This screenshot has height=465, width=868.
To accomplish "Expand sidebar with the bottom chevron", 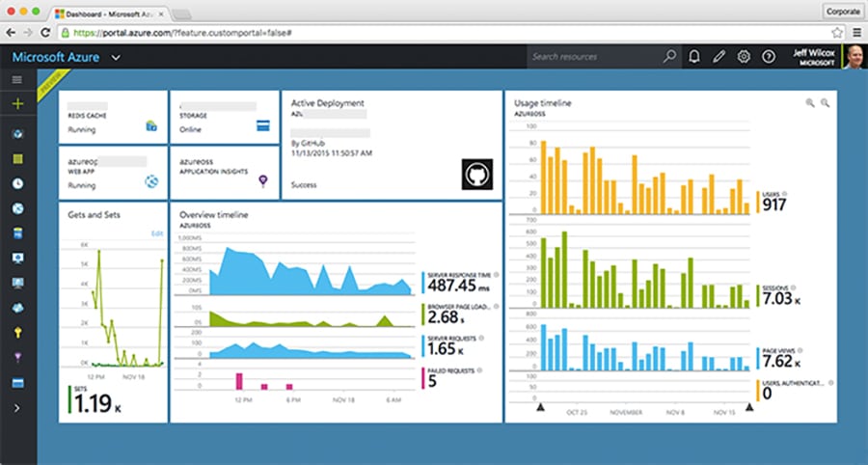I will [x=17, y=408].
